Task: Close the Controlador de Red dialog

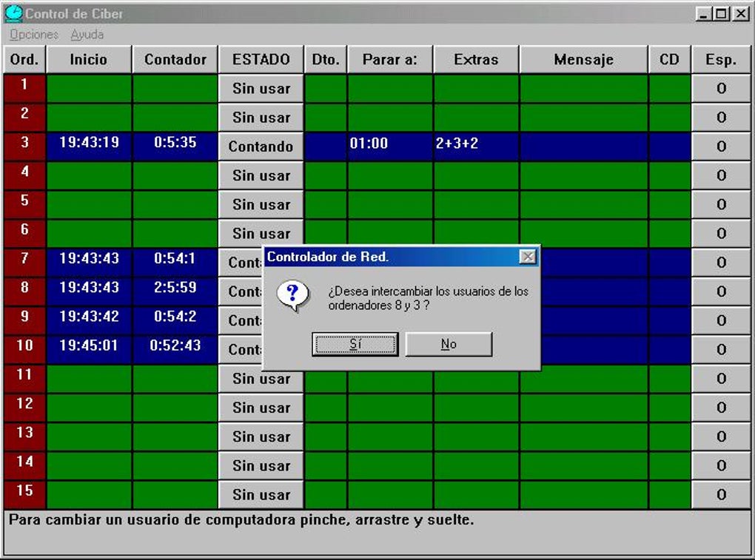Action: [x=528, y=256]
